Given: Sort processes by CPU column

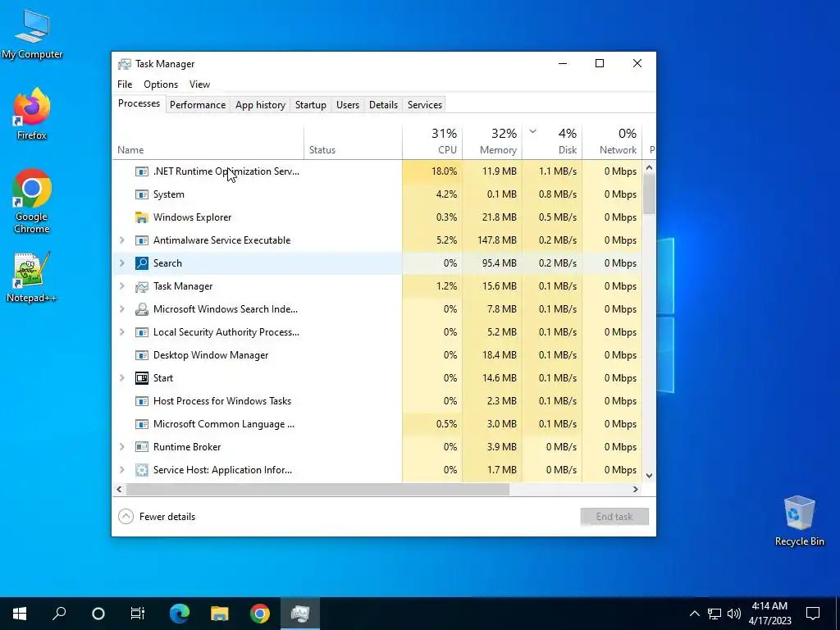Looking at the screenshot, I should 432,141.
